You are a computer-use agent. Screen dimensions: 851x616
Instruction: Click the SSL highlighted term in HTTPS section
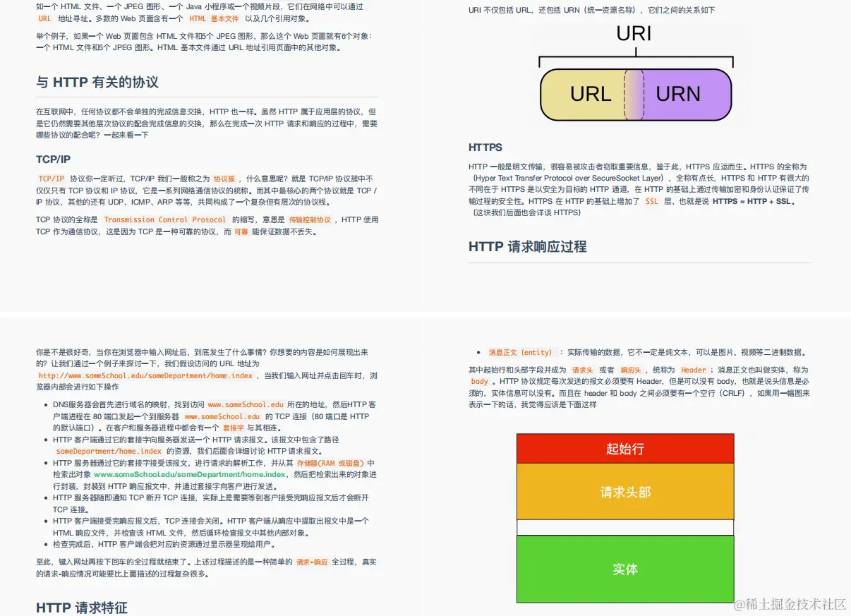point(651,201)
